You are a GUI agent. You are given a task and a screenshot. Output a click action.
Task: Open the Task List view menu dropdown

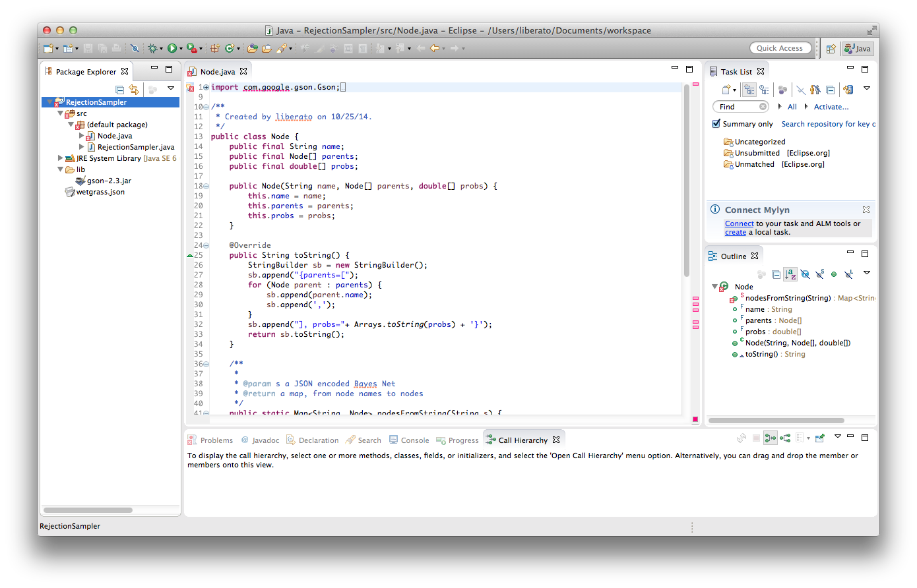[x=867, y=88]
